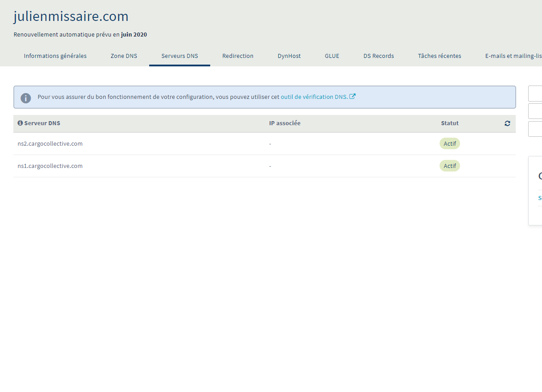Click external link icon after DNS verification link
Screen dimensions: 542x392
352,96
